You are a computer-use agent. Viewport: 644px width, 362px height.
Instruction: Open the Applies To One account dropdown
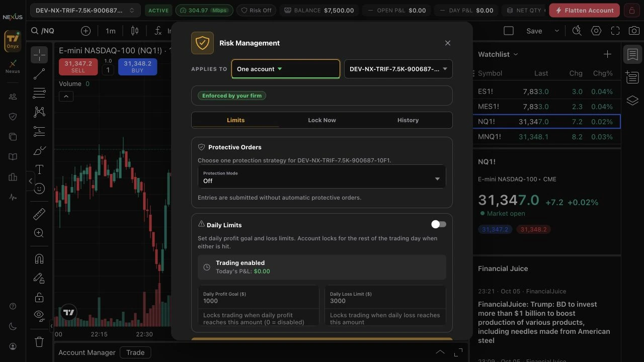tap(286, 69)
